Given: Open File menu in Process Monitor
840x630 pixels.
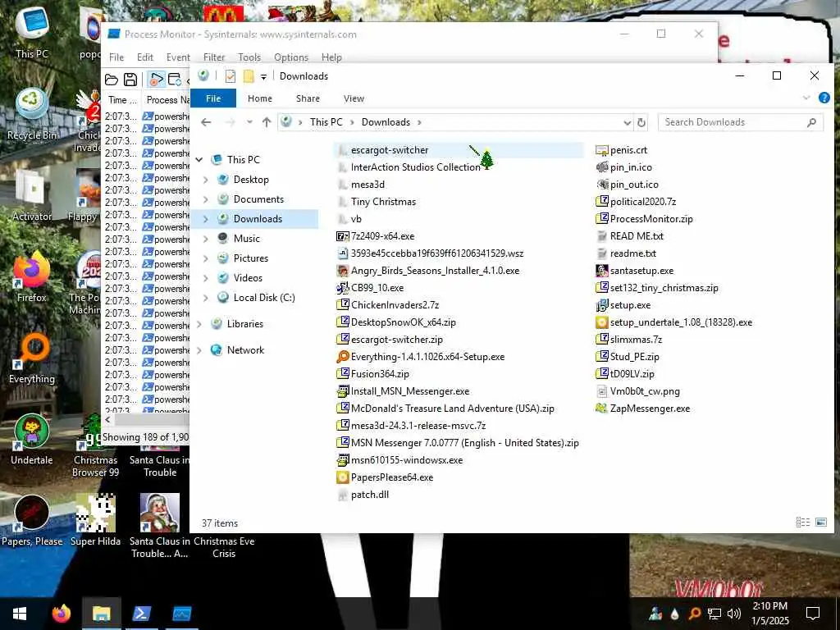Looking at the screenshot, I should 116,57.
